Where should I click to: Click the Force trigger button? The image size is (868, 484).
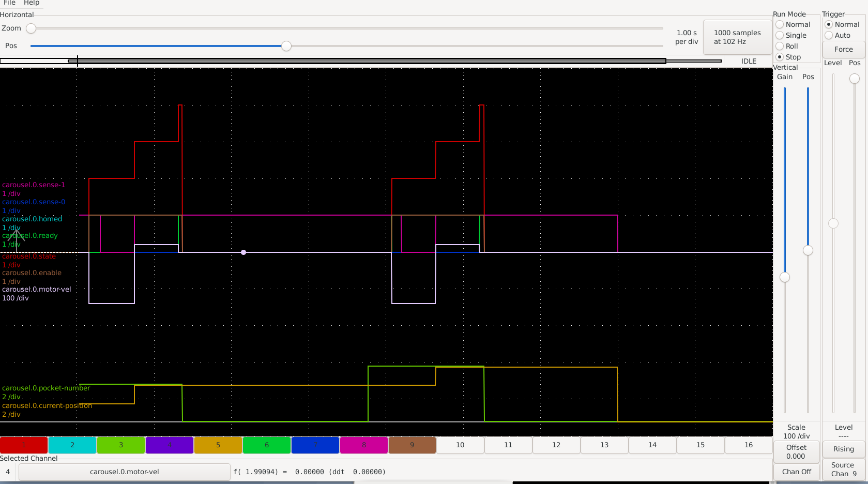pos(843,49)
